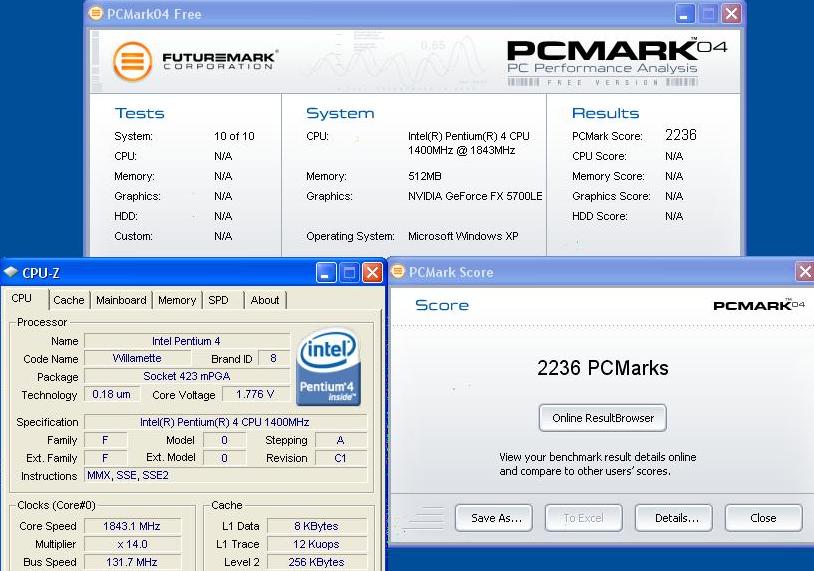The image size is (814, 571).
Task: Click the Name field showing Intel Pentium 4
Action: click(187, 341)
